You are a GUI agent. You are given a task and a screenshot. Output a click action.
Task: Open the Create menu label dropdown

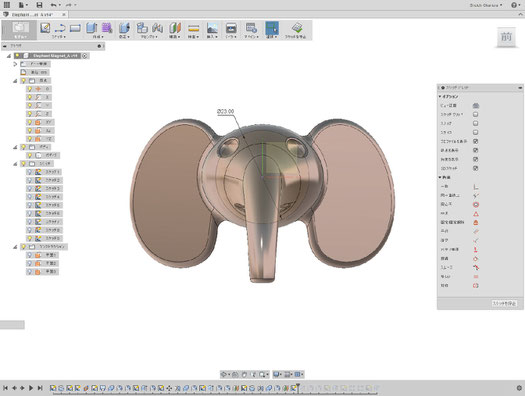tap(98, 37)
